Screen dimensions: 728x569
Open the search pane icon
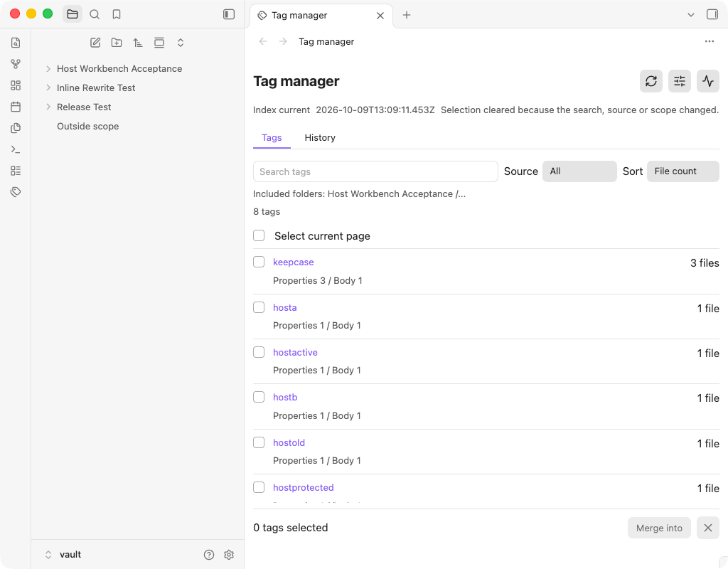[x=95, y=14]
